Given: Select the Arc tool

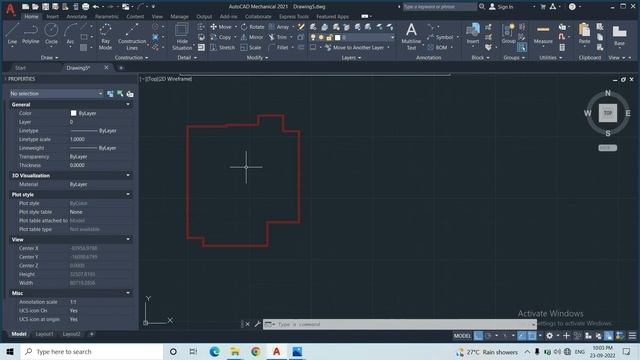Looking at the screenshot, I should (70, 33).
